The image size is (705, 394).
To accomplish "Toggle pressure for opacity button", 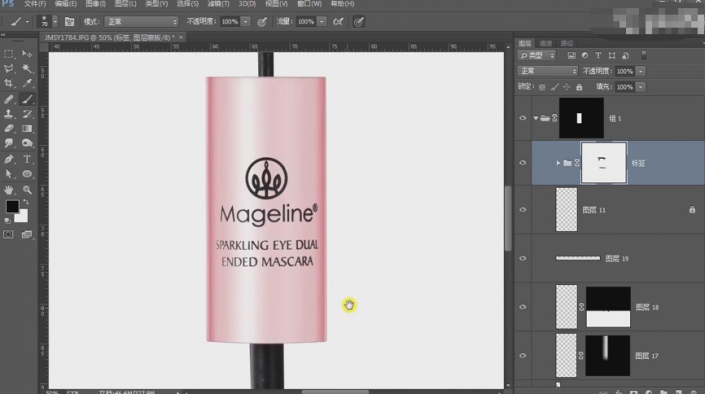I will [262, 22].
